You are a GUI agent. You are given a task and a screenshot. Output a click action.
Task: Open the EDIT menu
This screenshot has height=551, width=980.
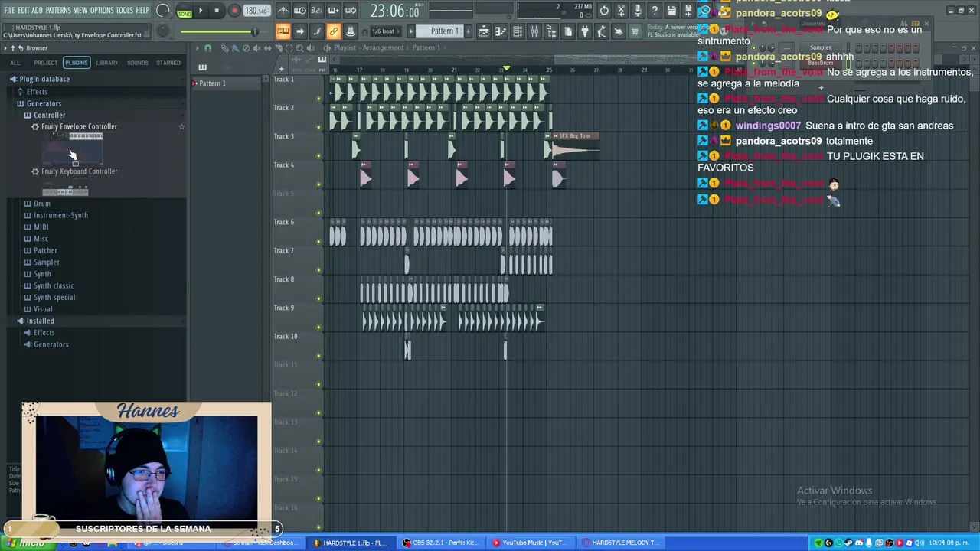coord(24,10)
